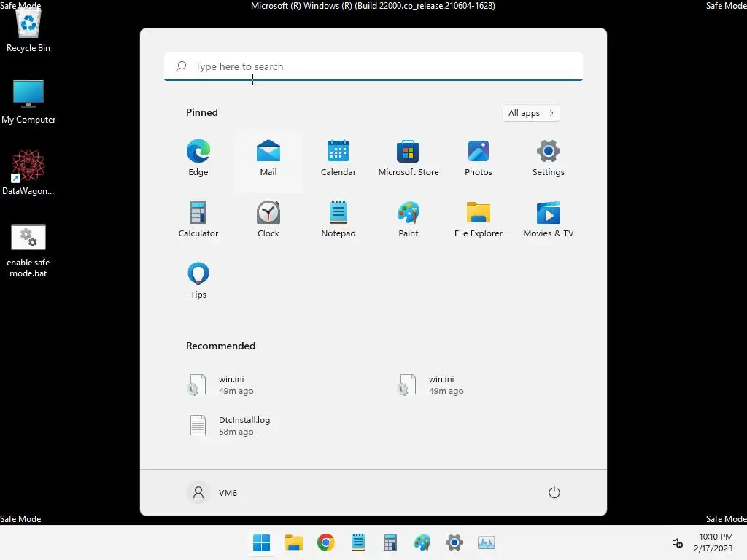This screenshot has height=560, width=747.
Task: Open Movies & TV
Action: pos(549,219)
